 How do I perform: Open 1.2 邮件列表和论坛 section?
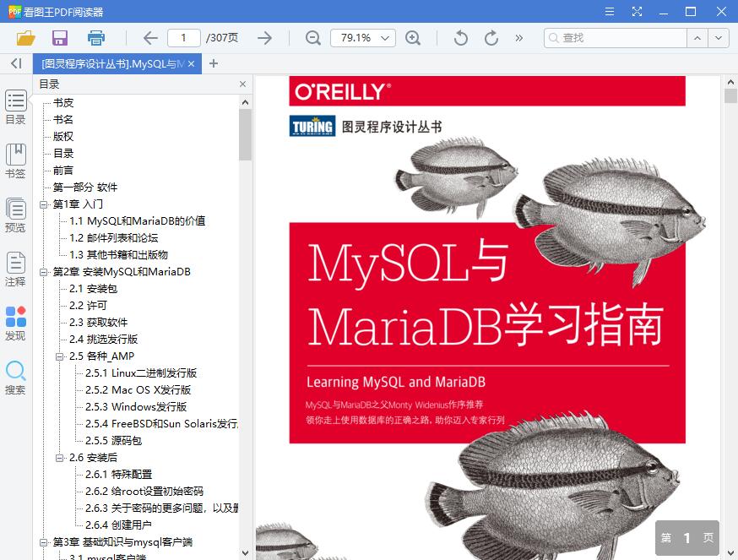(113, 238)
